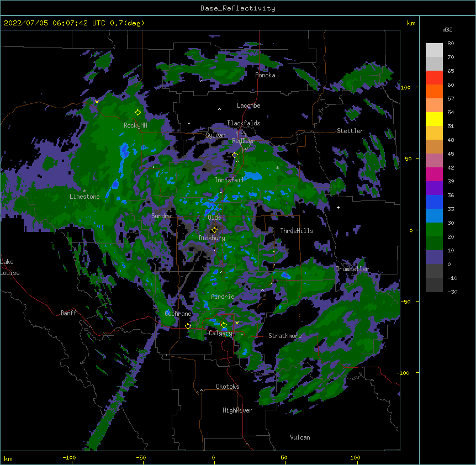
Task: Select the yellow diamond marker below Cochrane
Action: [x=188, y=326]
